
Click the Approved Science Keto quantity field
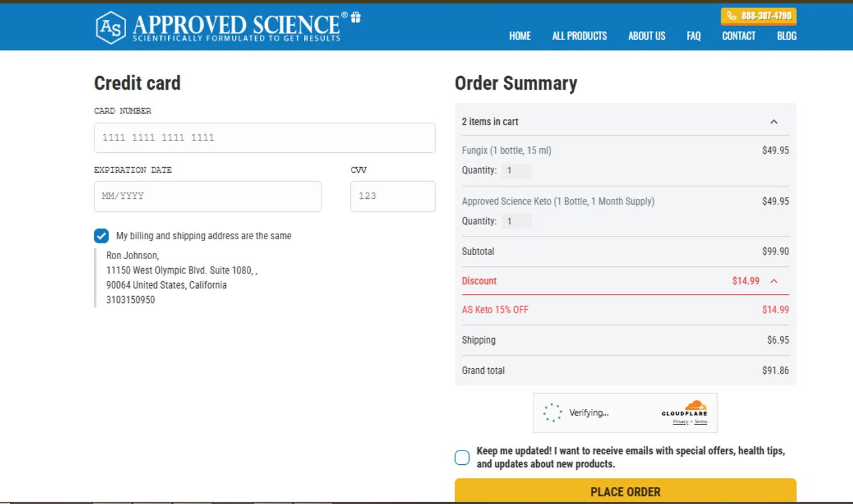(516, 221)
